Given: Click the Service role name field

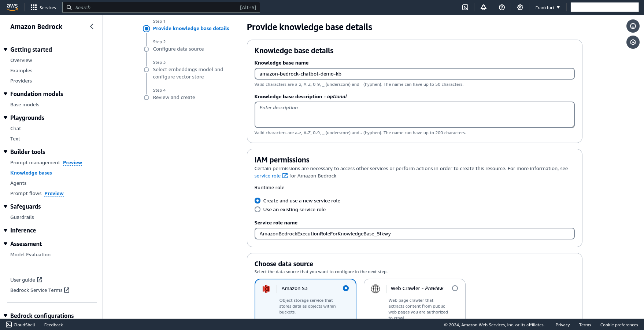Looking at the screenshot, I should [414, 234].
